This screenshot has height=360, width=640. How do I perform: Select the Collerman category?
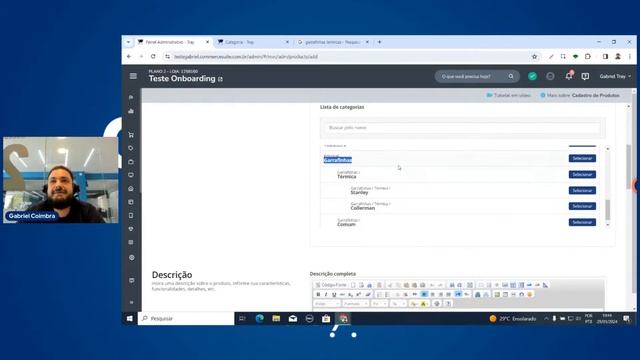582,206
